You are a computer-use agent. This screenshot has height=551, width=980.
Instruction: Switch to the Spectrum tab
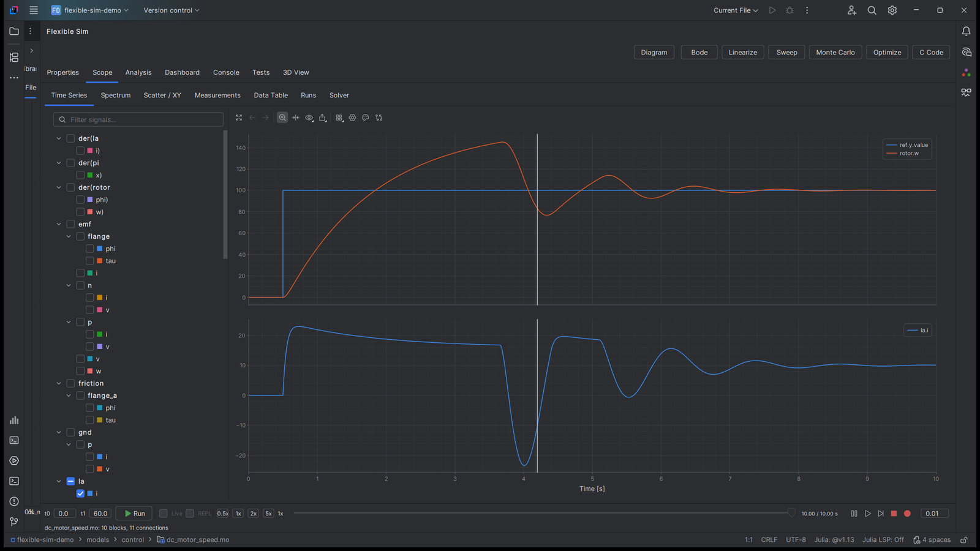pyautogui.click(x=116, y=96)
